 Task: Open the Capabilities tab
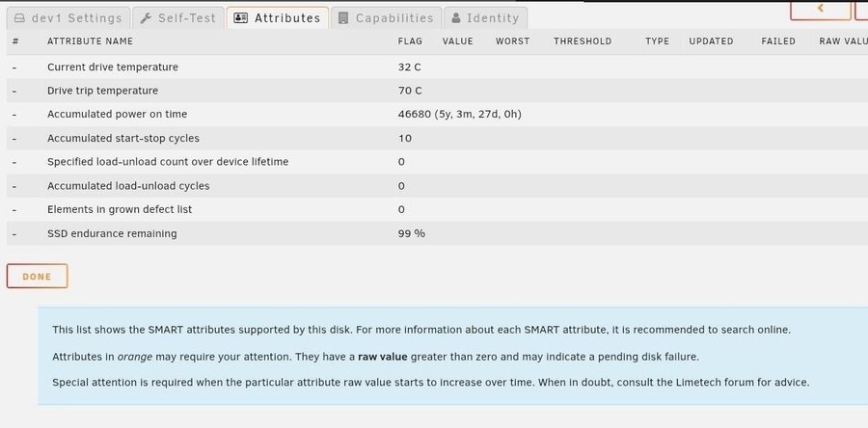pyautogui.click(x=386, y=18)
